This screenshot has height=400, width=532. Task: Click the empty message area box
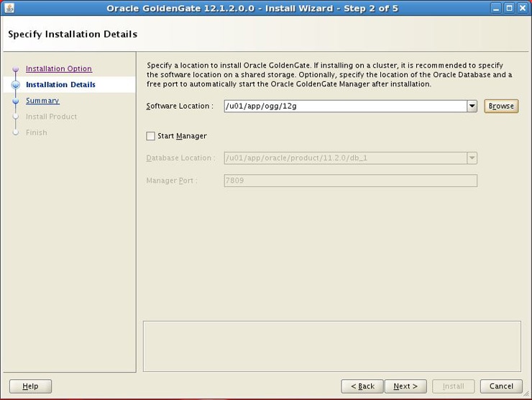click(x=332, y=346)
